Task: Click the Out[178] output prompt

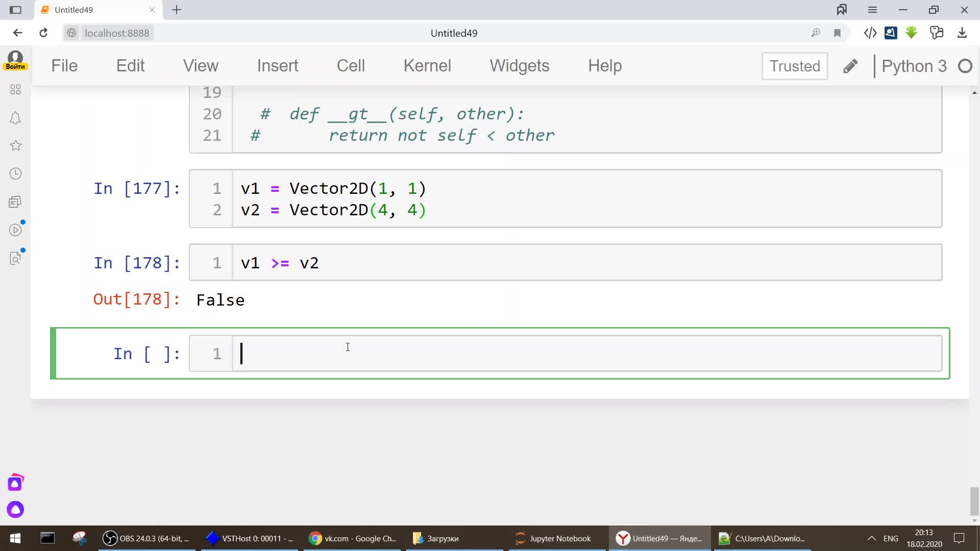Action: click(137, 299)
